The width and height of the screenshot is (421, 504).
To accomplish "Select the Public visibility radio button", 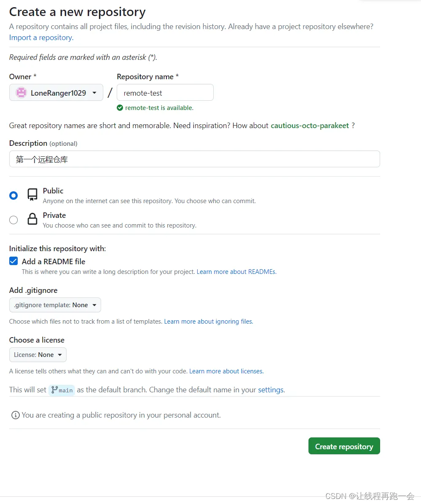I will pyautogui.click(x=13, y=196).
